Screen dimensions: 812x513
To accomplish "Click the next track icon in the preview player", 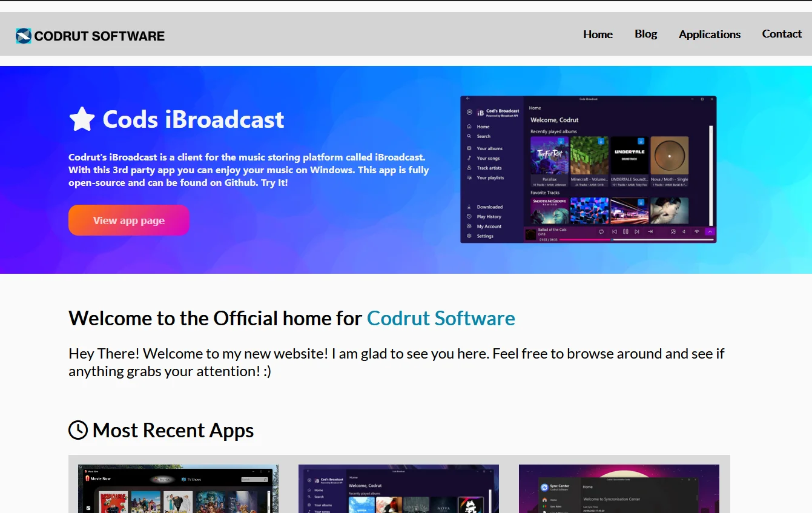I will coord(636,231).
